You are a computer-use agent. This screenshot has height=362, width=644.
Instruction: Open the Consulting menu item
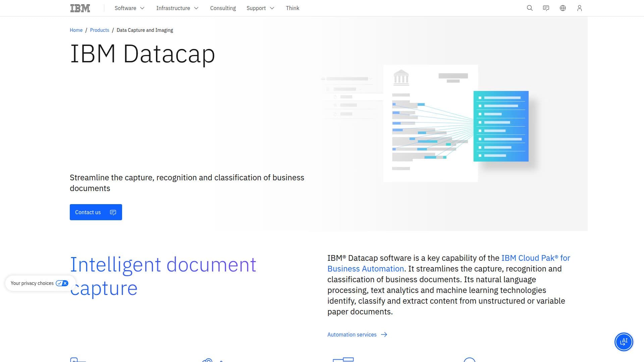pyautogui.click(x=223, y=8)
